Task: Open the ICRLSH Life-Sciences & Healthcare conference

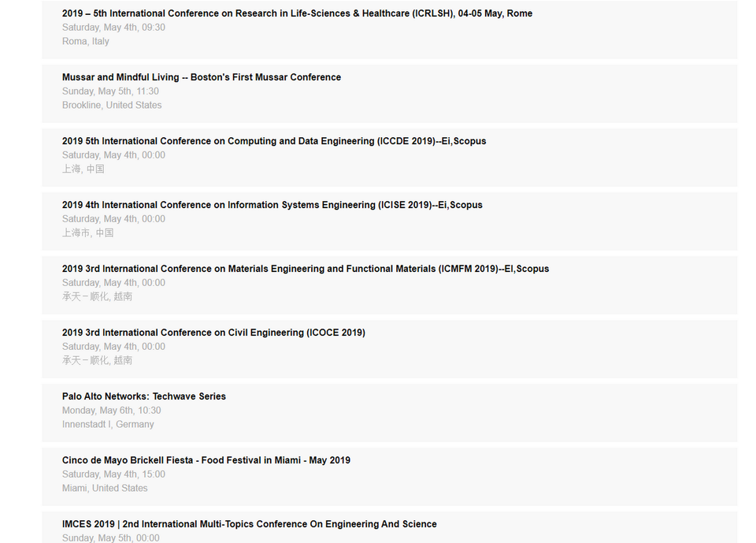Action: coord(297,13)
